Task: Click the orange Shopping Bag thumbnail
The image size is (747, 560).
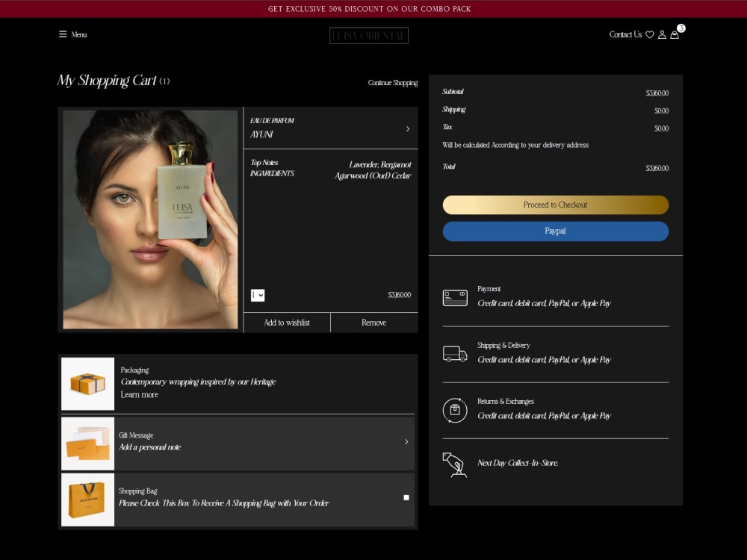Action: 87,500
